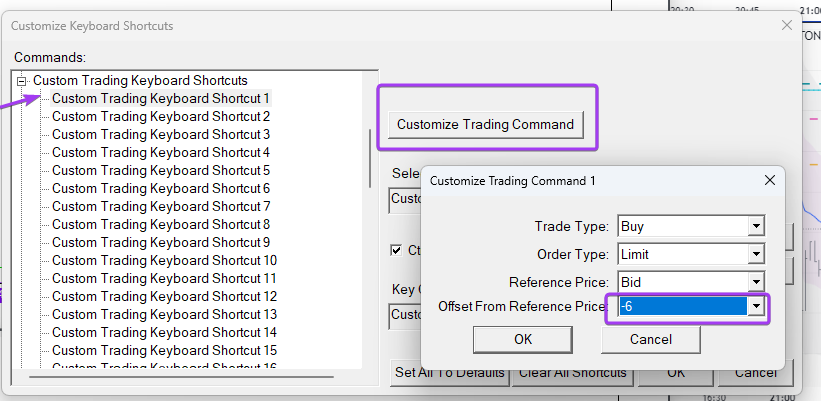Toggle the Ctrl modifier checkbox
821x401 pixels.
click(396, 250)
